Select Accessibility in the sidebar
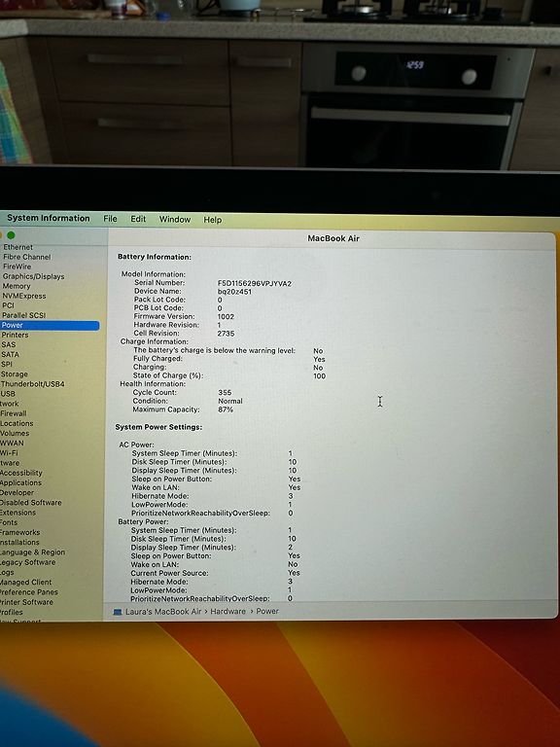 (x=21, y=473)
